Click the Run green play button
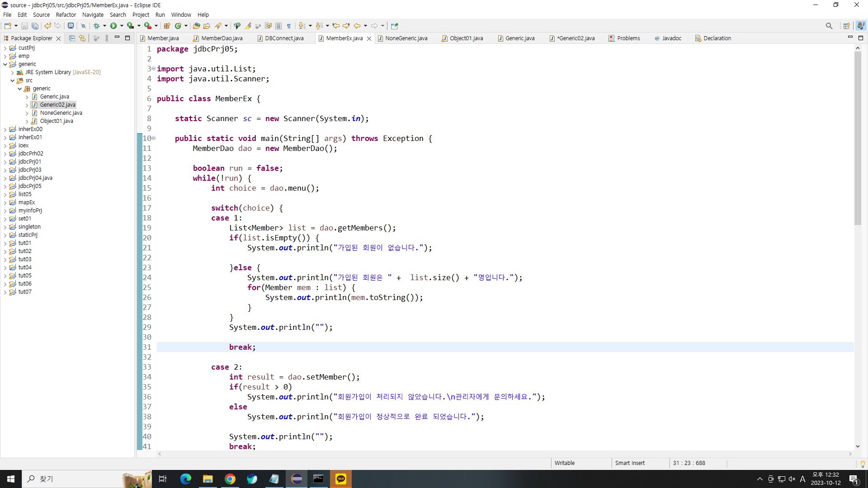This screenshot has width=868, height=488. pyautogui.click(x=113, y=26)
